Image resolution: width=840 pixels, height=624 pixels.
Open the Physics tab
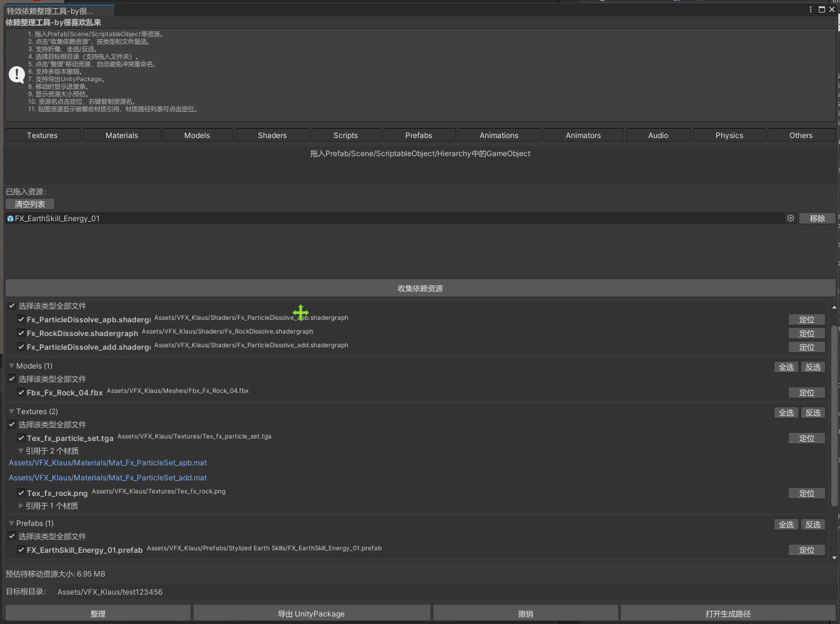tap(729, 135)
